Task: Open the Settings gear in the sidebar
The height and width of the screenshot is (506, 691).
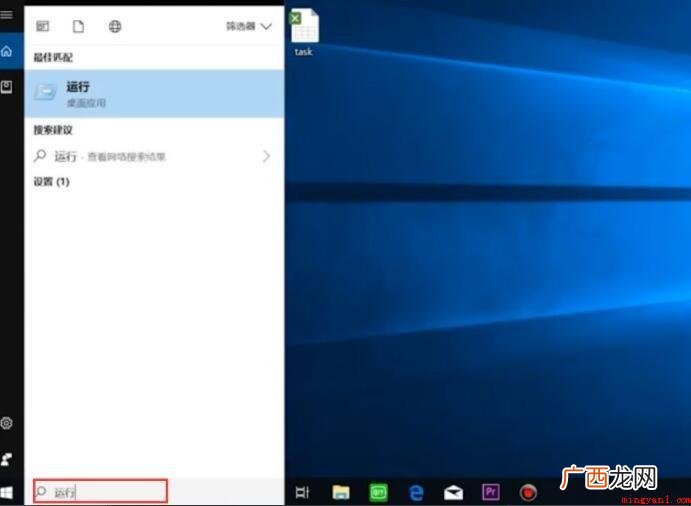Action: point(7,423)
